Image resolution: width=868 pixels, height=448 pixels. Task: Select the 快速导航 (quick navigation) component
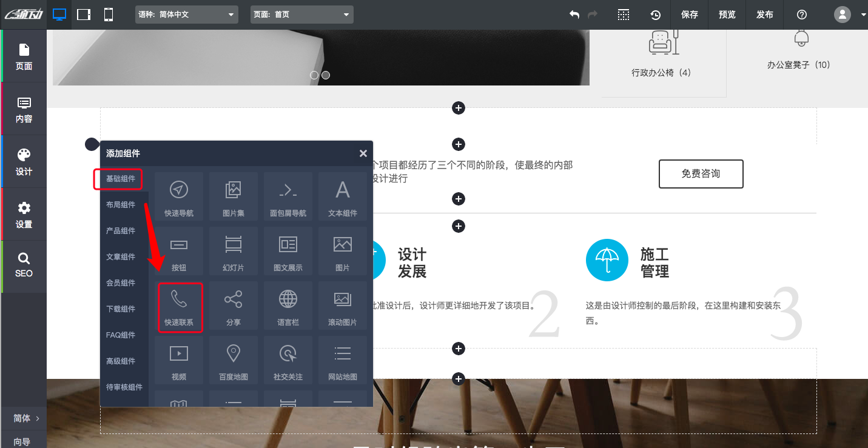pos(179,196)
